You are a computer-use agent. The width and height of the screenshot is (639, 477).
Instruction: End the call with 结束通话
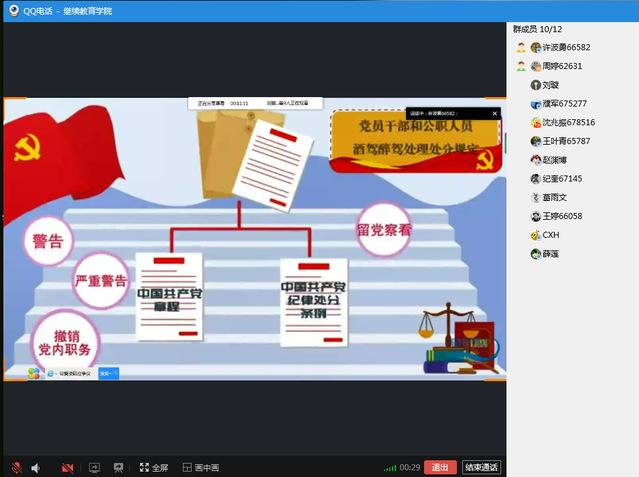point(481,467)
